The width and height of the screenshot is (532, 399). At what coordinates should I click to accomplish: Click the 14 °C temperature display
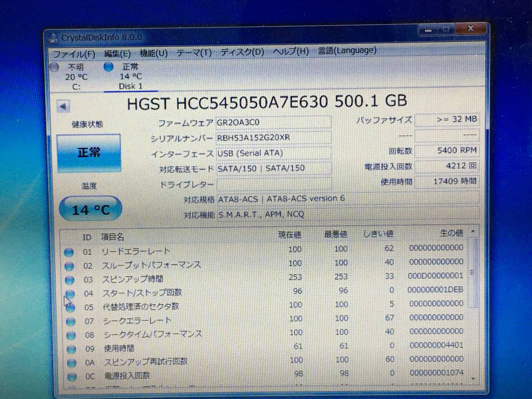tap(90, 208)
